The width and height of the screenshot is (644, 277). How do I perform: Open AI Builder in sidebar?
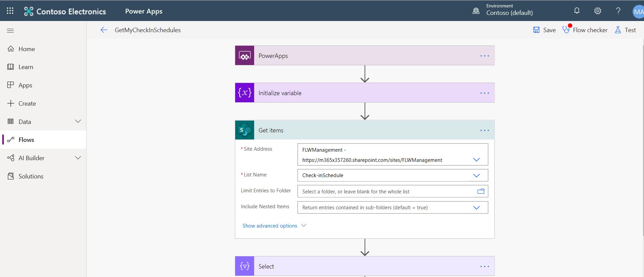pyautogui.click(x=43, y=158)
